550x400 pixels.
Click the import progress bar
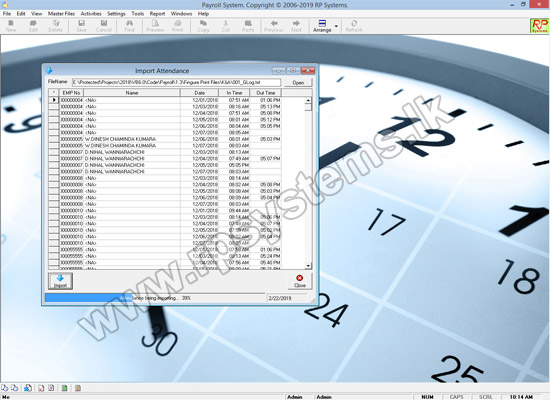(x=155, y=298)
